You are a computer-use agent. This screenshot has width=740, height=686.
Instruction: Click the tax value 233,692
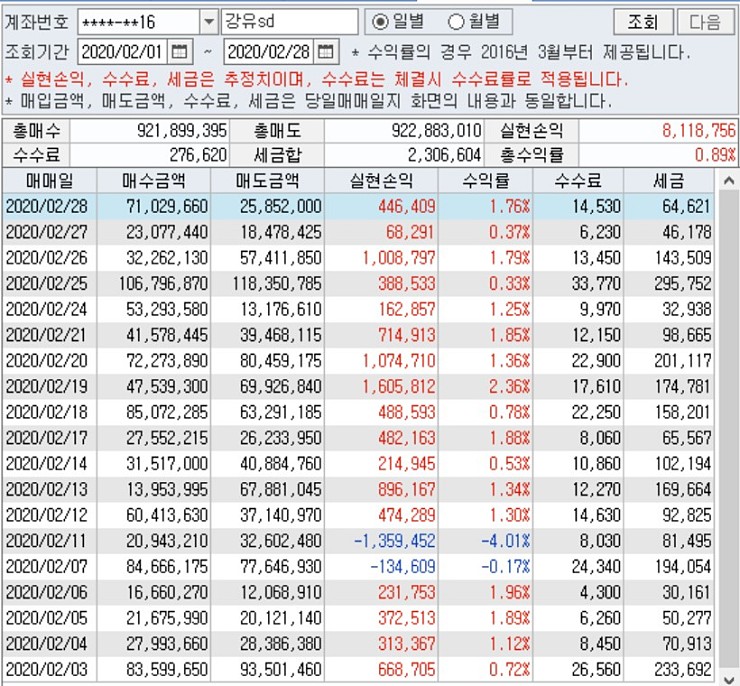(x=682, y=669)
